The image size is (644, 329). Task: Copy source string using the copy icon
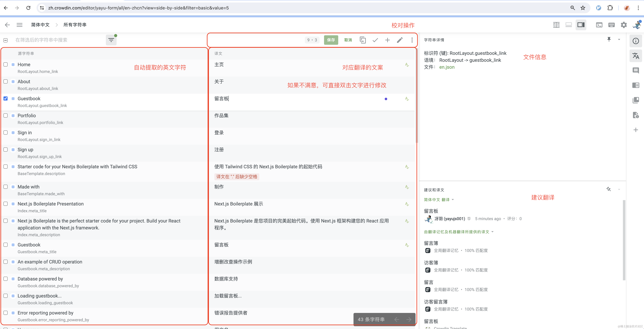[363, 40]
